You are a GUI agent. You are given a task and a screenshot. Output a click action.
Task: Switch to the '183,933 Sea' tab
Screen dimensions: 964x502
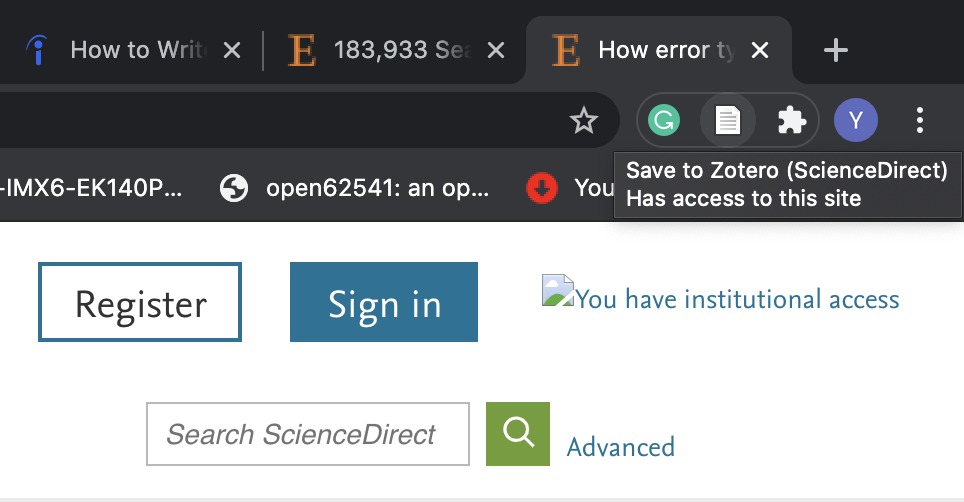pos(390,50)
